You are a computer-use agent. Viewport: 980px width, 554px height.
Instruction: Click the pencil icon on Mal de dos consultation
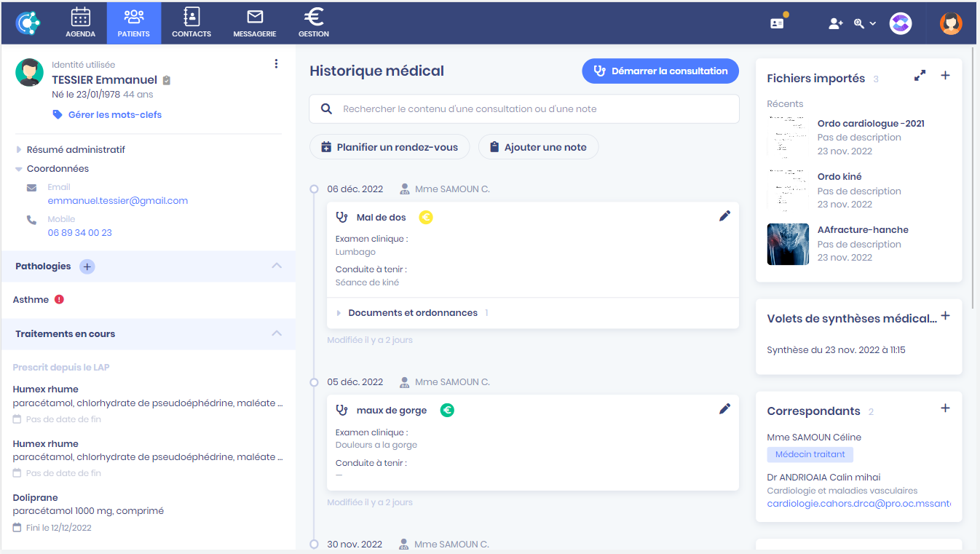724,216
